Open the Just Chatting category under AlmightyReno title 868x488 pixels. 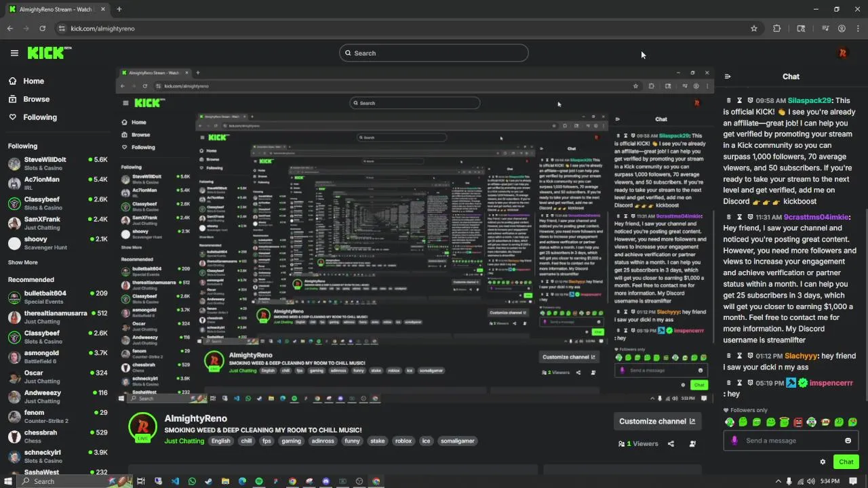point(184,441)
